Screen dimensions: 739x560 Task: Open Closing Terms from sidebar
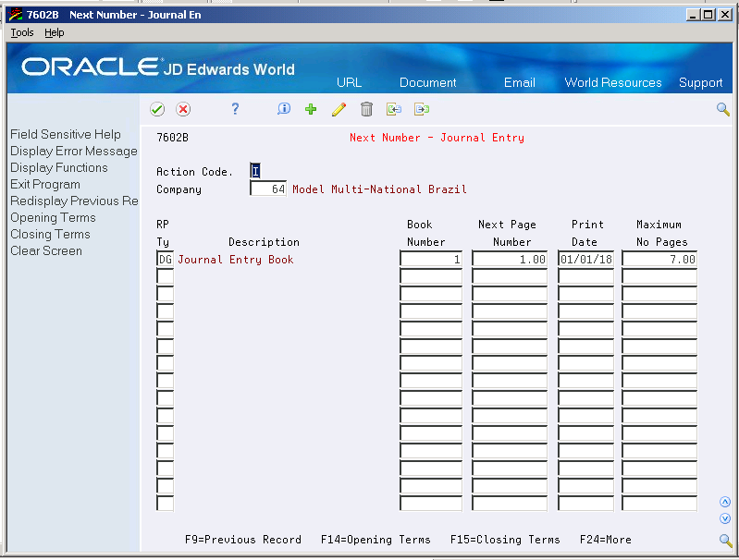pos(50,234)
